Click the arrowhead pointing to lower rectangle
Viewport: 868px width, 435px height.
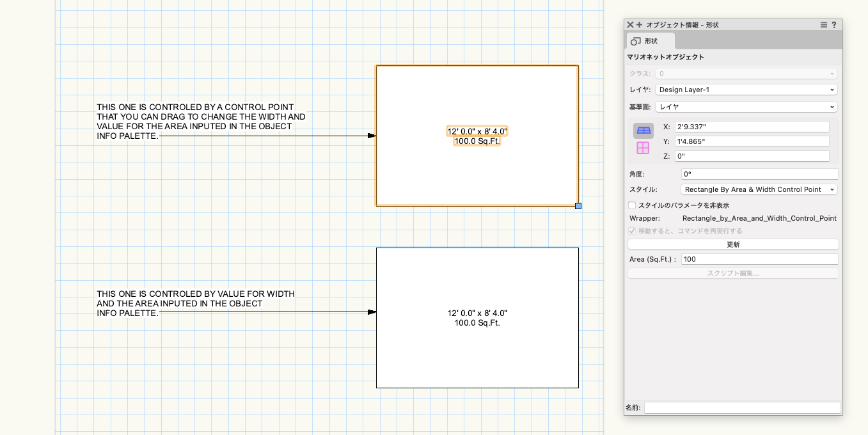pyautogui.click(x=371, y=312)
